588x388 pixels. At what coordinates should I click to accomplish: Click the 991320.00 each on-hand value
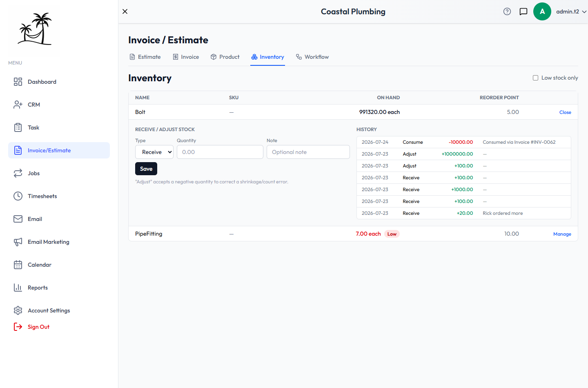[x=379, y=112]
